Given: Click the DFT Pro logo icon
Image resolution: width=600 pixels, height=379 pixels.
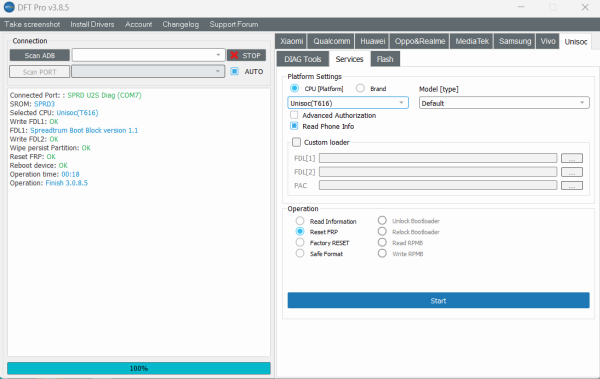Looking at the screenshot, I should coord(9,7).
